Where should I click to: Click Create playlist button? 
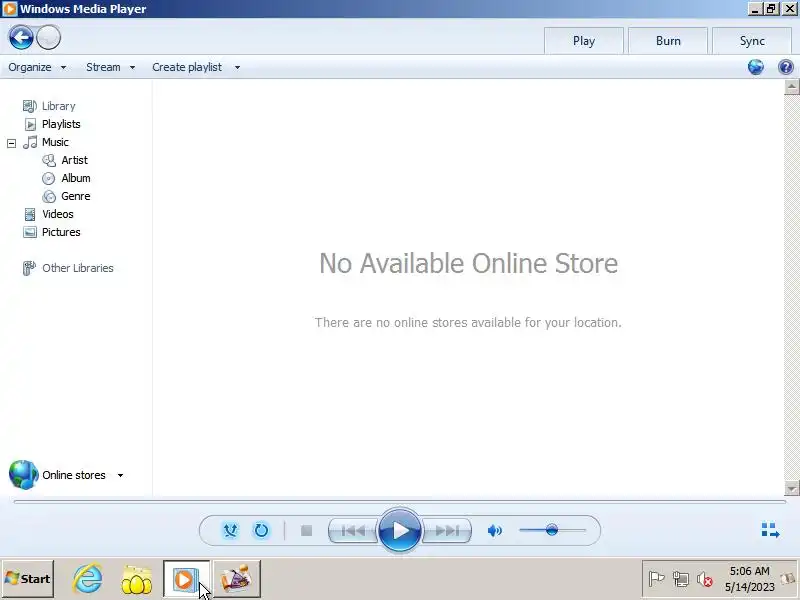point(187,67)
